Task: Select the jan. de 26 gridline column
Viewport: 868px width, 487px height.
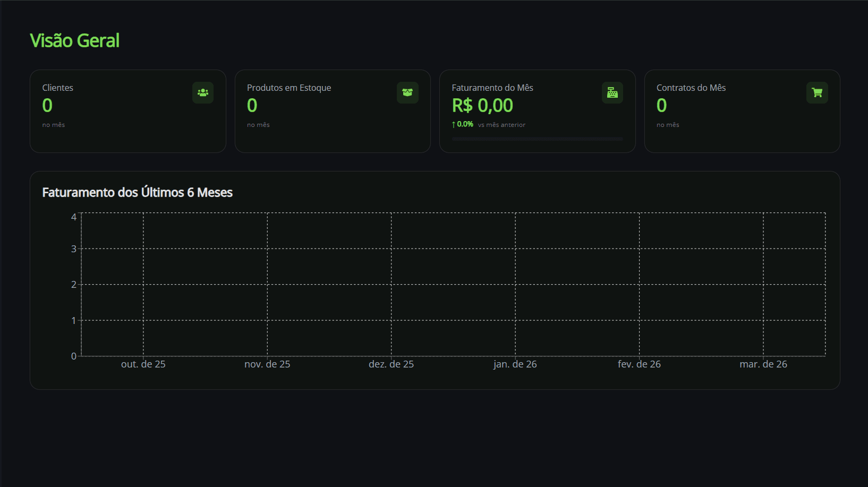Action: click(x=515, y=284)
